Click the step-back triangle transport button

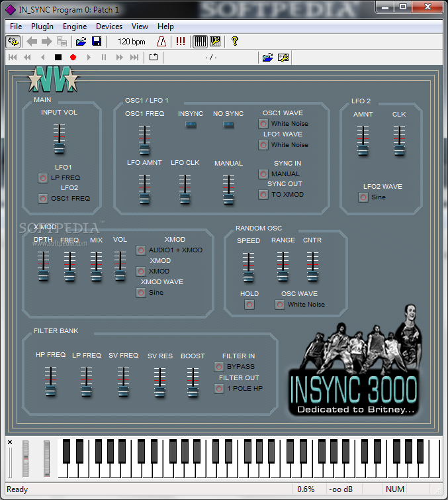(x=43, y=58)
